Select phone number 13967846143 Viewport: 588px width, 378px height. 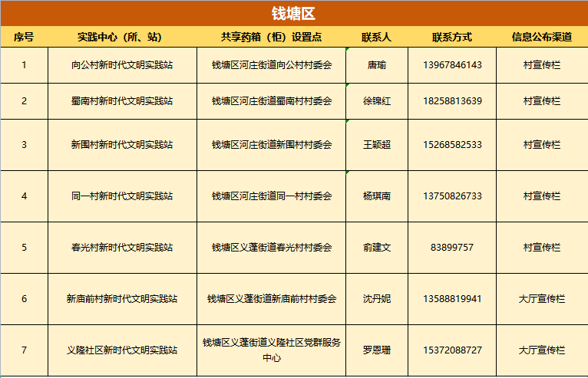pos(452,65)
